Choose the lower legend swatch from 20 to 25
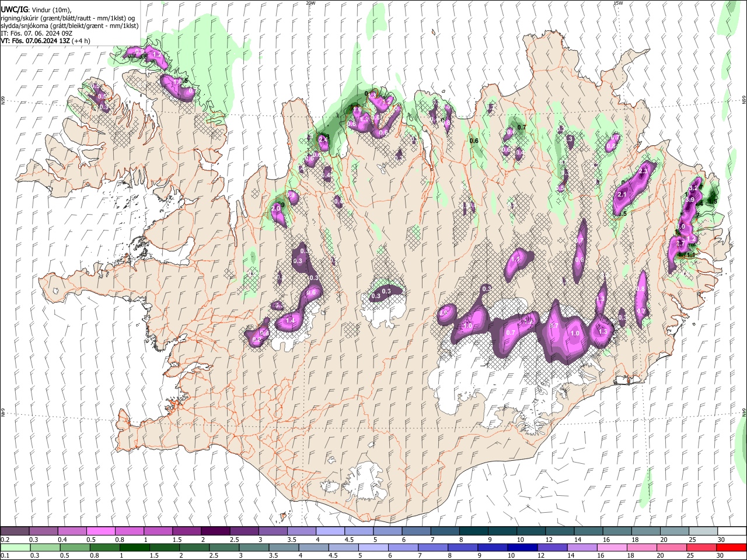Image resolution: width=747 pixels, height=560 pixels. pos(671,547)
